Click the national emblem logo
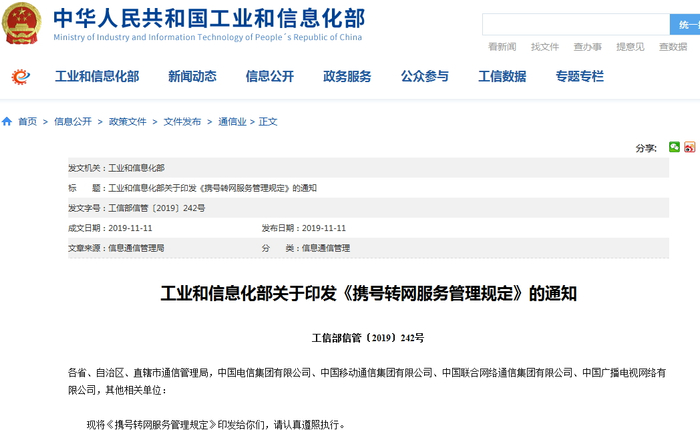 point(21,23)
